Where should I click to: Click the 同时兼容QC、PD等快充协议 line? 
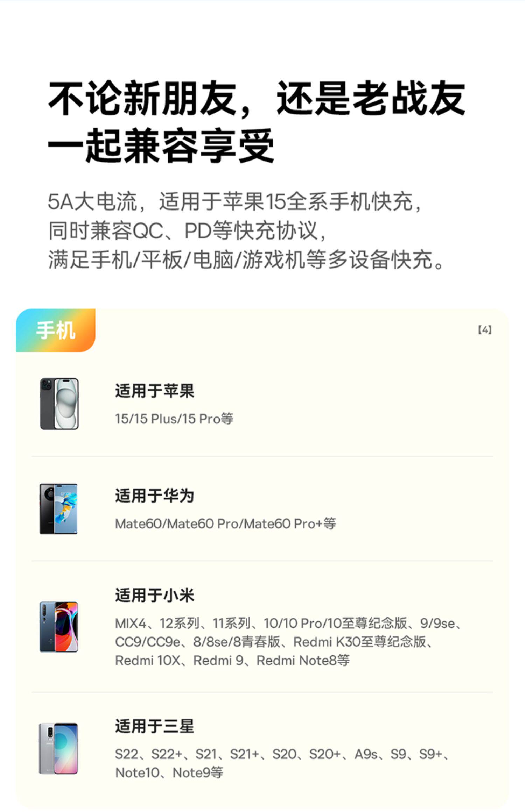click(x=188, y=230)
